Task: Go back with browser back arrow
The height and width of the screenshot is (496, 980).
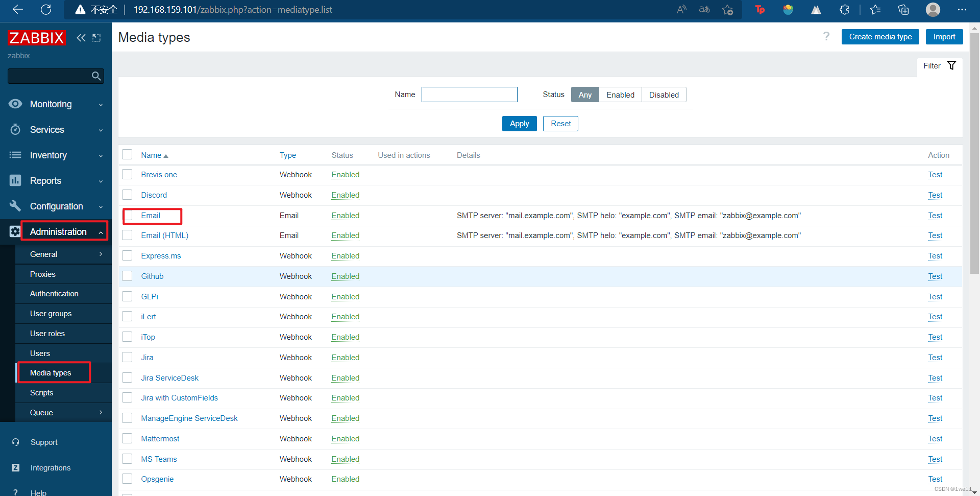Action: [x=18, y=10]
